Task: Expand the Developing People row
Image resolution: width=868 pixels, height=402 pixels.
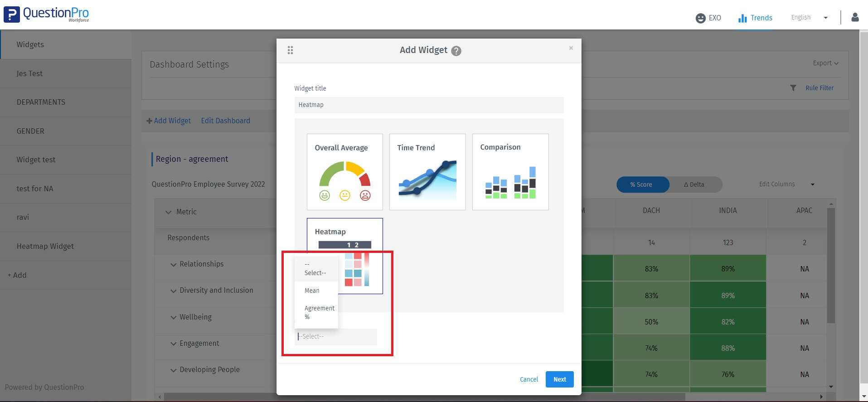Action: (x=174, y=370)
